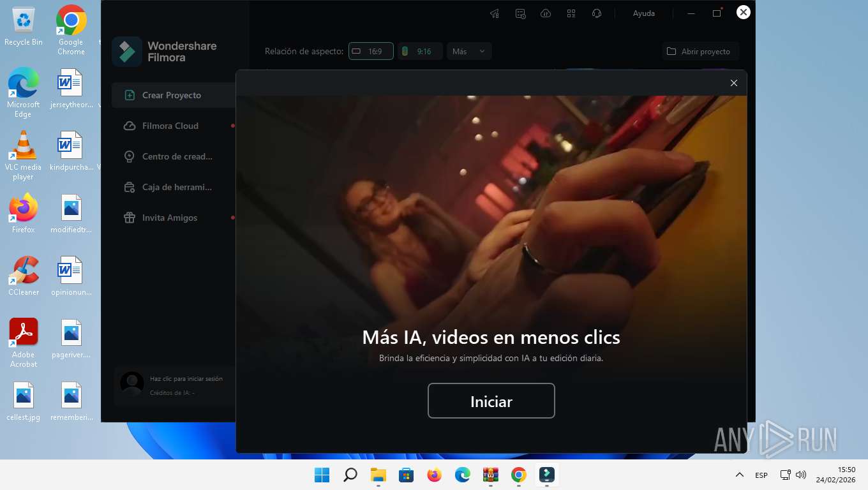Select the opinionun... Word document

click(x=71, y=276)
